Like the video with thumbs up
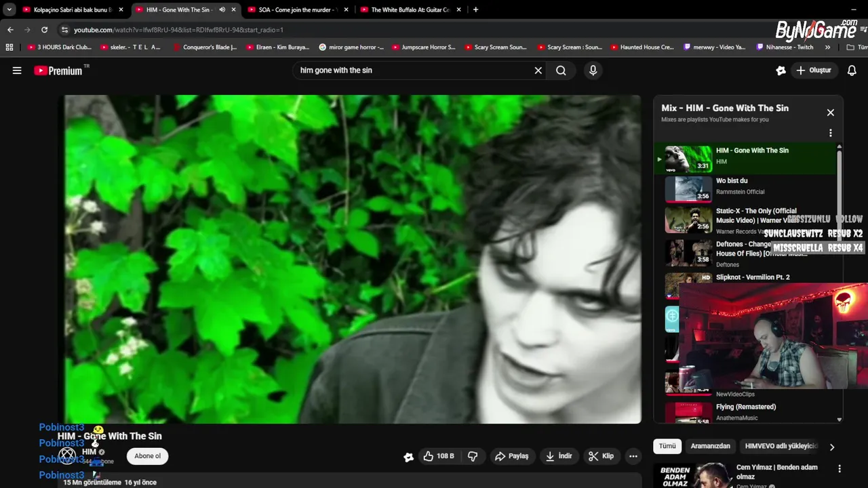Image resolution: width=868 pixels, height=488 pixels. pos(438,456)
